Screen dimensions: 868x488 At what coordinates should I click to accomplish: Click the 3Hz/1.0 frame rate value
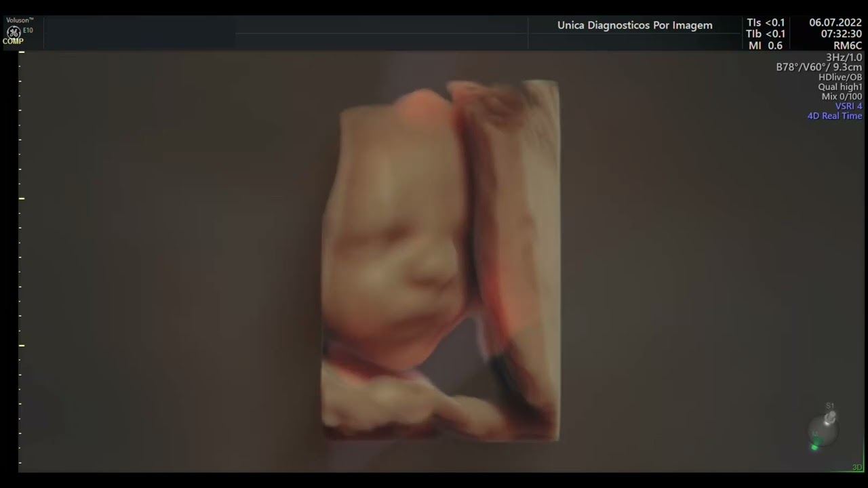(844, 58)
